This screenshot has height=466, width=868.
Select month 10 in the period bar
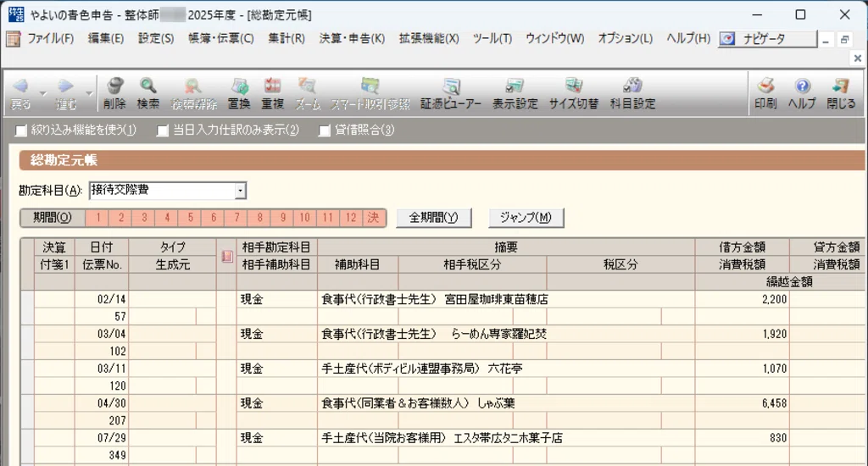(305, 218)
